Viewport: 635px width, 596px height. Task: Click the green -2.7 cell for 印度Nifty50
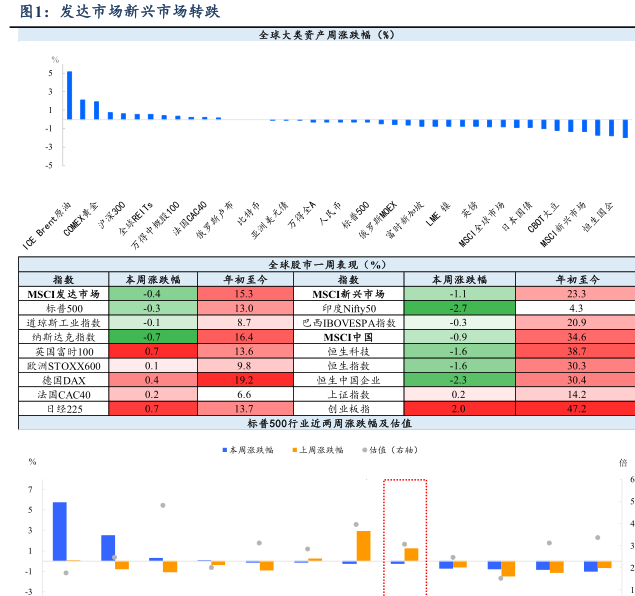(458, 309)
